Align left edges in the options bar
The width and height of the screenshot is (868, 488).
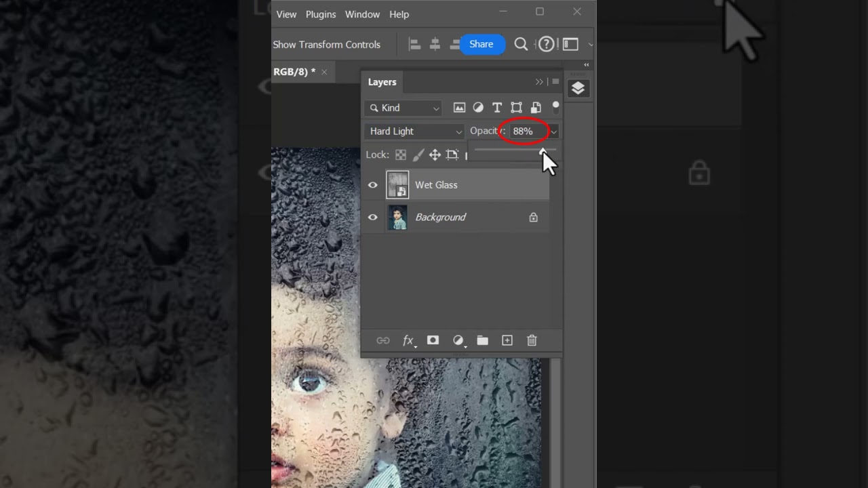[x=414, y=45]
